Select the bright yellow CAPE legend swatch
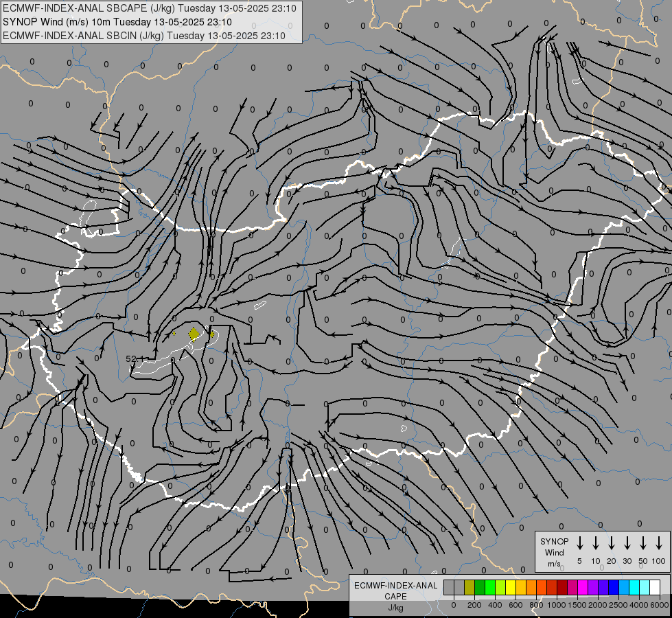Screen dimensions: 672x618 point(511,588)
